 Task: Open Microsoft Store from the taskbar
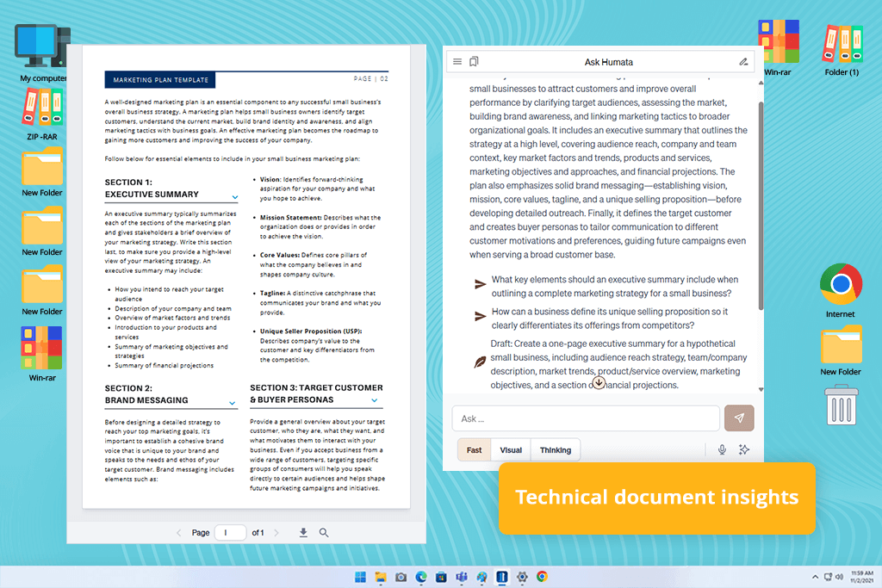click(442, 577)
